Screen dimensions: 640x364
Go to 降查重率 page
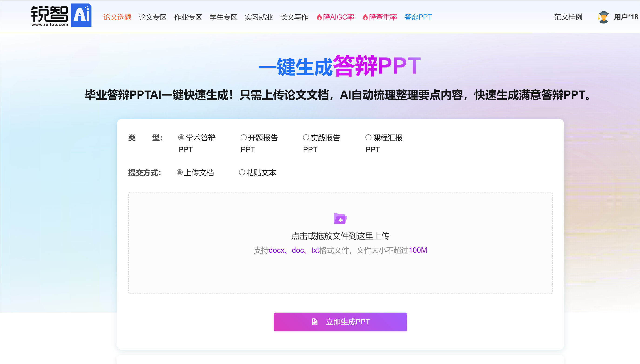click(383, 17)
